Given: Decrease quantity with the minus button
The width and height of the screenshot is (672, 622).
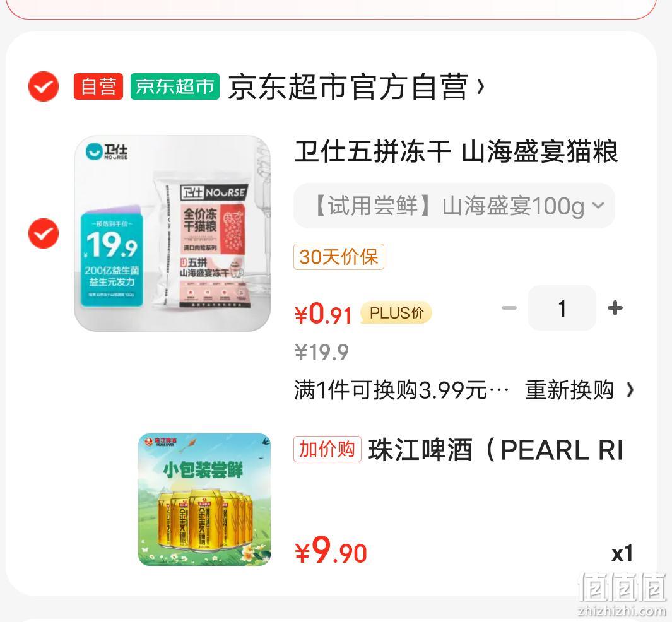Looking at the screenshot, I should point(509,308).
